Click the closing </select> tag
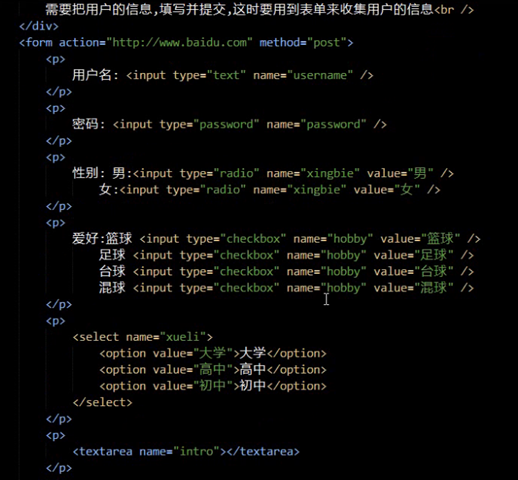Viewport: 518px width, 480px height. coord(102,402)
